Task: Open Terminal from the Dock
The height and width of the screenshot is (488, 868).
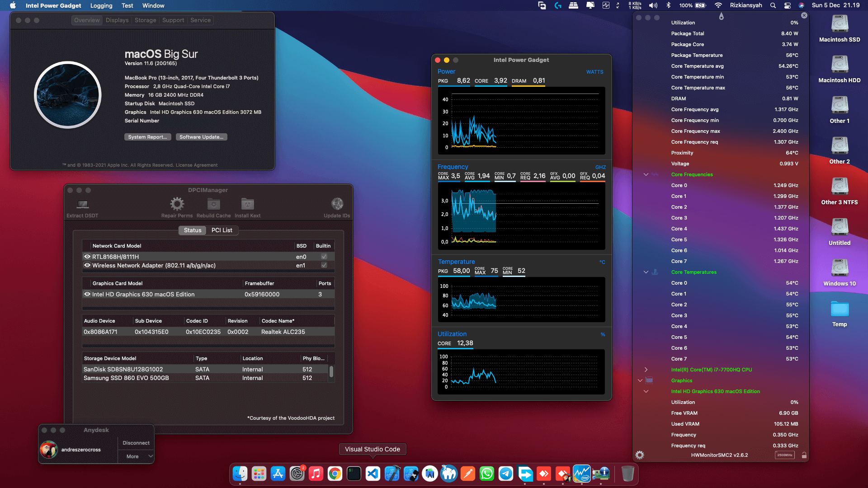Action: point(354,474)
